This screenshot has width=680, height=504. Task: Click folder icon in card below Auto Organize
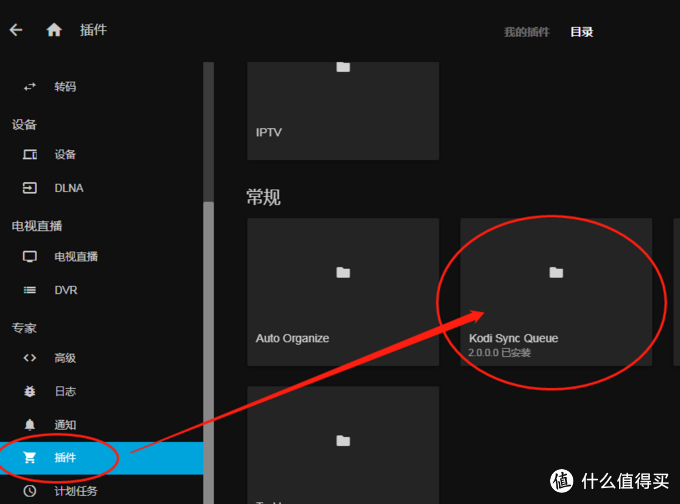click(343, 441)
